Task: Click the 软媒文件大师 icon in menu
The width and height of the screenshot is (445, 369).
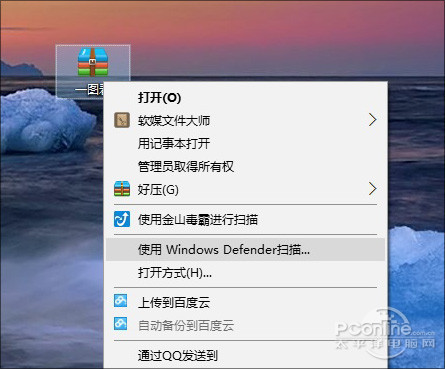Action: tap(122, 120)
